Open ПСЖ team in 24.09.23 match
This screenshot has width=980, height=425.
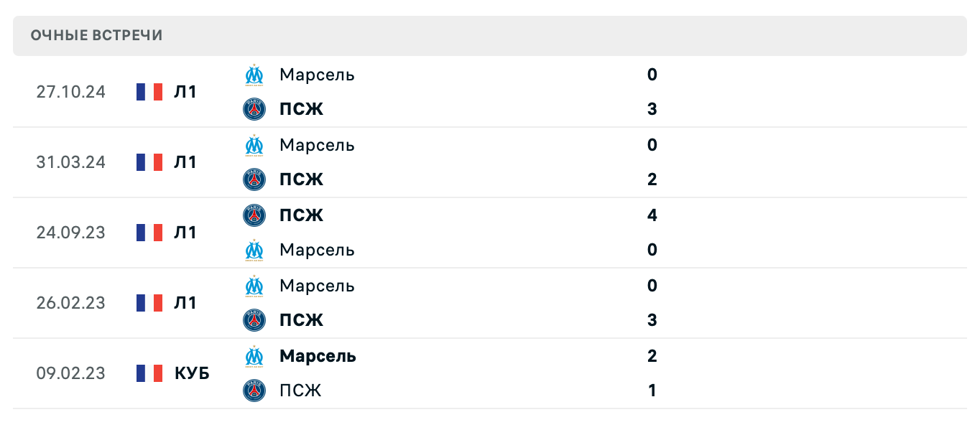[301, 215]
